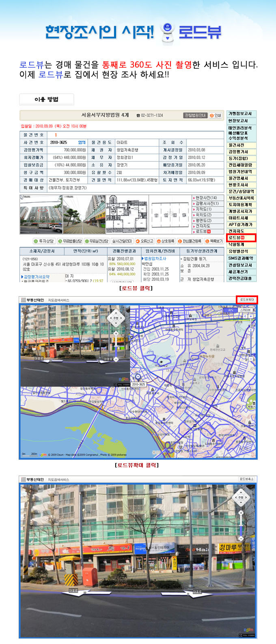Image resolution: width=276 pixels, height=644 pixels.
Task: Open the floor plan thumbnail image
Action: pos(127,214)
